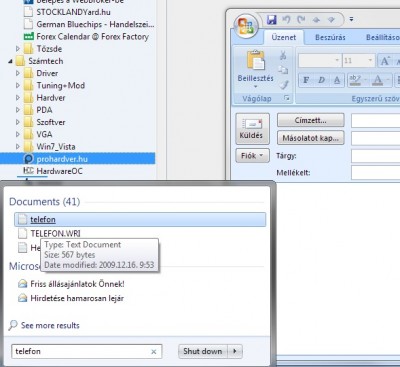Click the Címzett recipient input field
Viewport: 400px width, 367px height.
[376, 121]
